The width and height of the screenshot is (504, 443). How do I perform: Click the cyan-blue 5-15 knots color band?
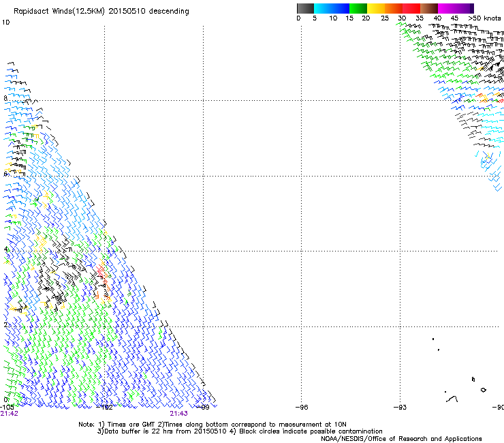point(332,8)
